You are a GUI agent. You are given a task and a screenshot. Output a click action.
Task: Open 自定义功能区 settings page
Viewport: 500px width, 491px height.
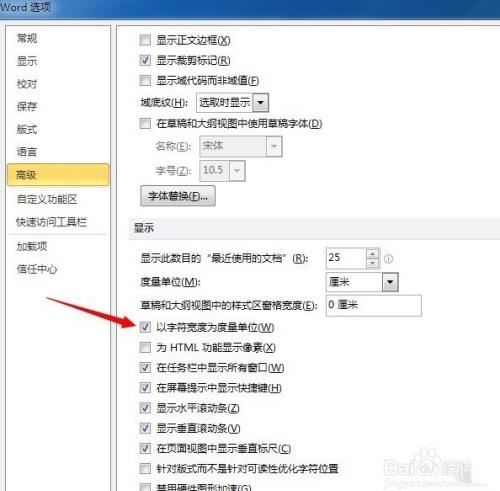[x=47, y=199]
